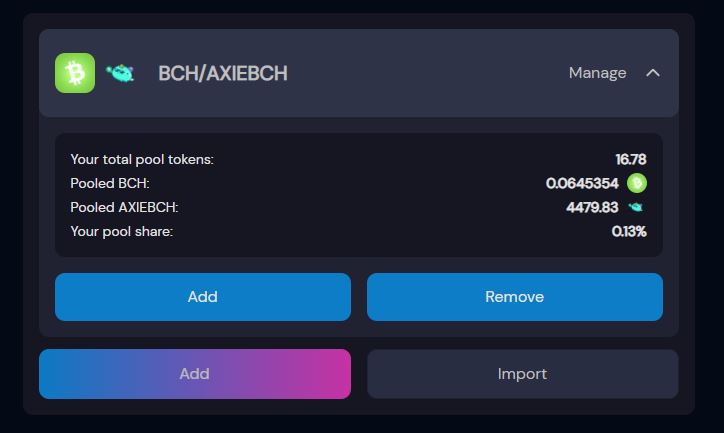Click the Import pool button
This screenshot has width=724, height=433.
[x=523, y=374]
